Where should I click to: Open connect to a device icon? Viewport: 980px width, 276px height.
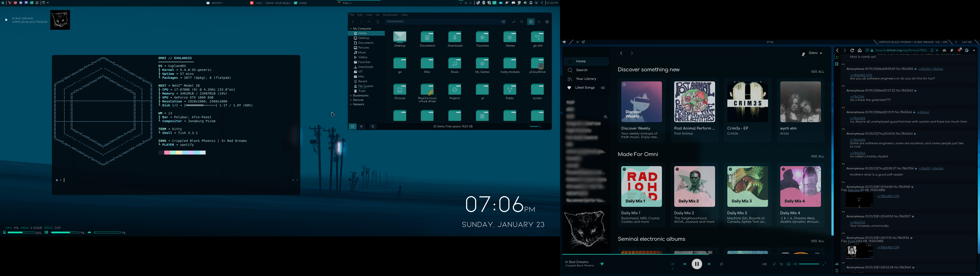click(788, 264)
